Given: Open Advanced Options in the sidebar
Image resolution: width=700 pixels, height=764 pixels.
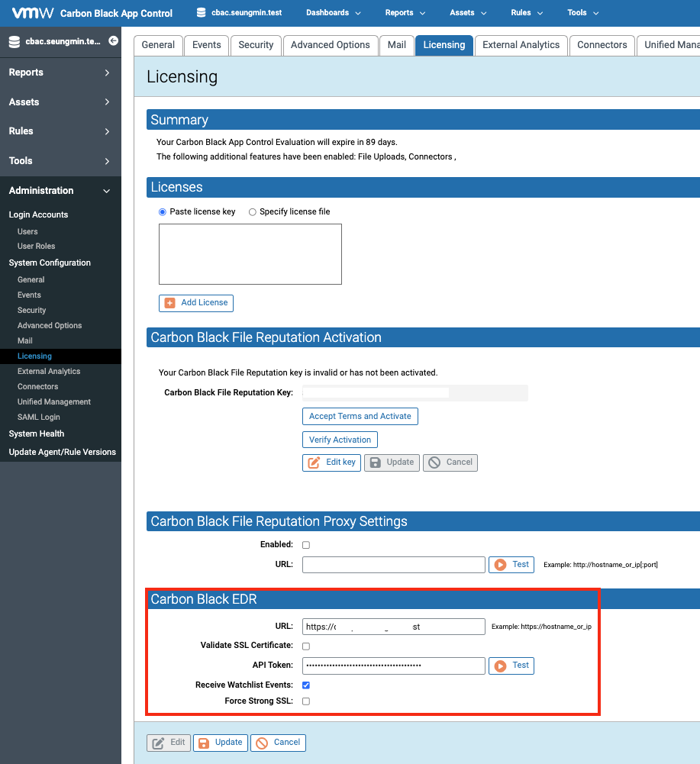Looking at the screenshot, I should (x=50, y=326).
